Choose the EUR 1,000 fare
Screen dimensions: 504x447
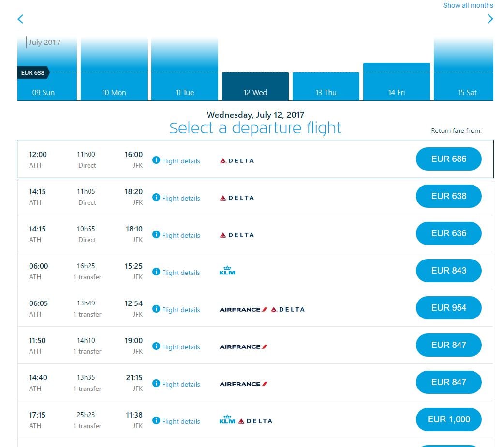pyautogui.click(x=449, y=420)
